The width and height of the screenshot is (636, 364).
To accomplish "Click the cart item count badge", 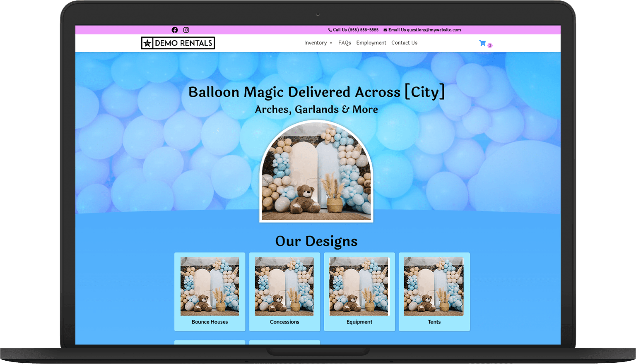I will [489, 45].
